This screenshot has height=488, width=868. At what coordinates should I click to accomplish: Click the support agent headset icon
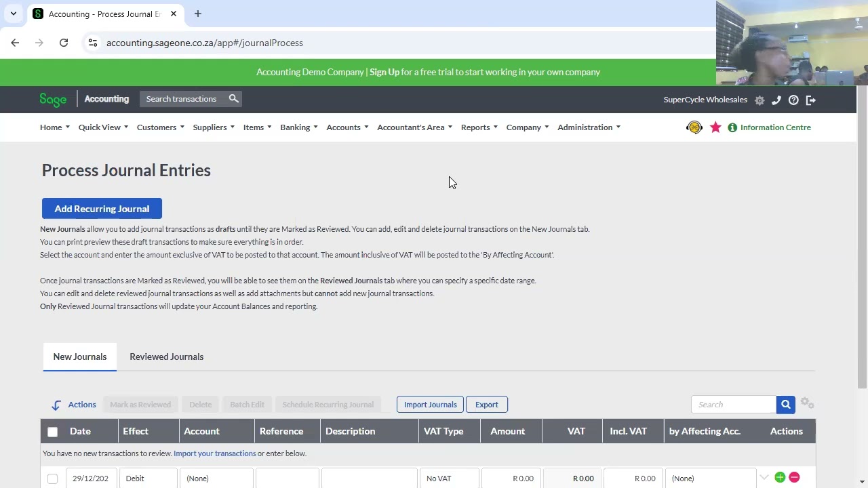tap(694, 127)
